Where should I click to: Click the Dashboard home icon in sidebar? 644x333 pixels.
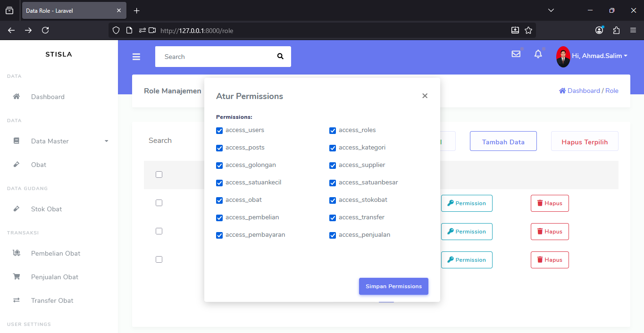[17, 97]
